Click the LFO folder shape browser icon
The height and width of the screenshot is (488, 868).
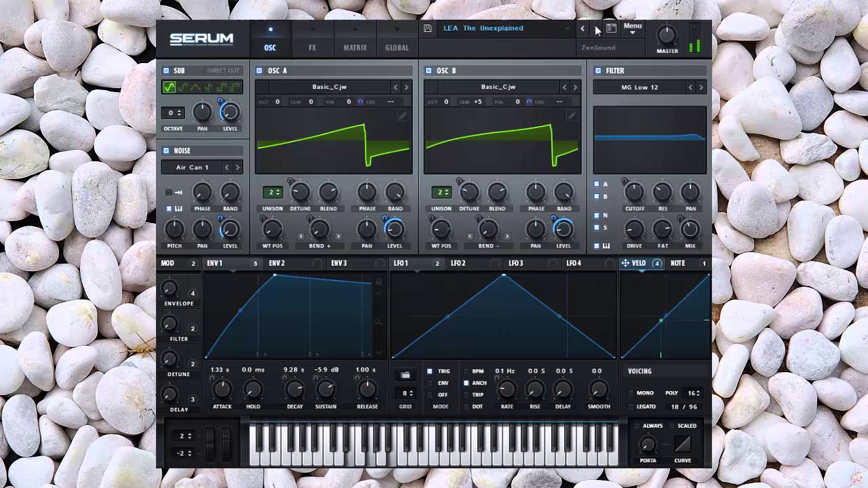pos(405,375)
